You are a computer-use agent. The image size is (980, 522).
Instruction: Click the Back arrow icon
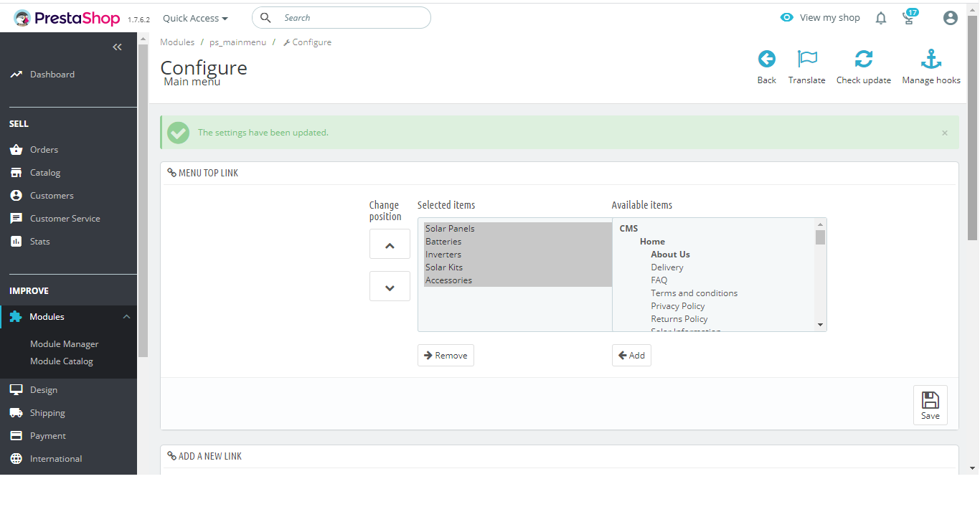(766, 59)
